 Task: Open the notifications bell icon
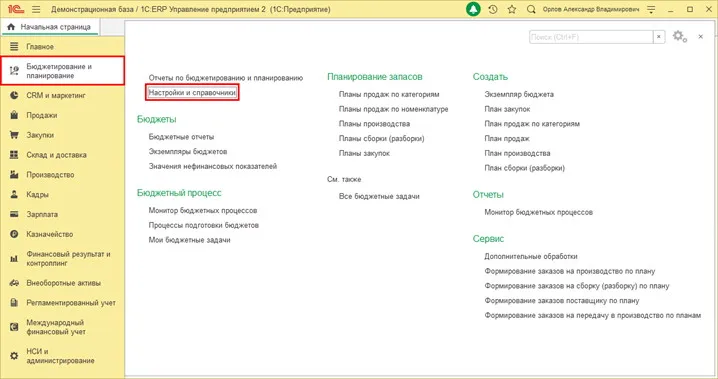473,9
